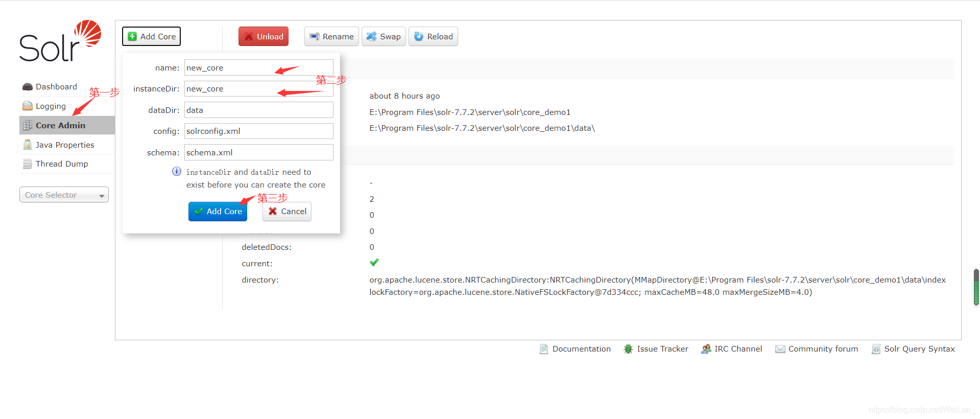
Task: Click the 'current:' label
Action: 257,264
